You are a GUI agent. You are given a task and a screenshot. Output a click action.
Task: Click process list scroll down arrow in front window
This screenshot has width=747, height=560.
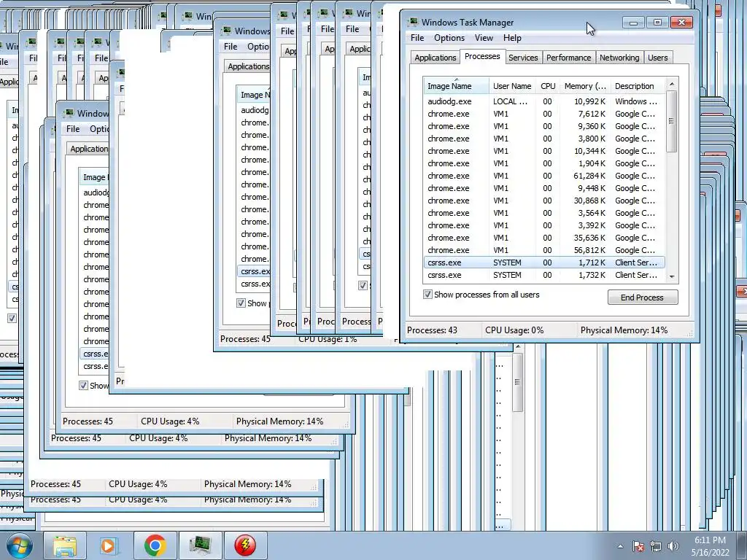tap(672, 276)
